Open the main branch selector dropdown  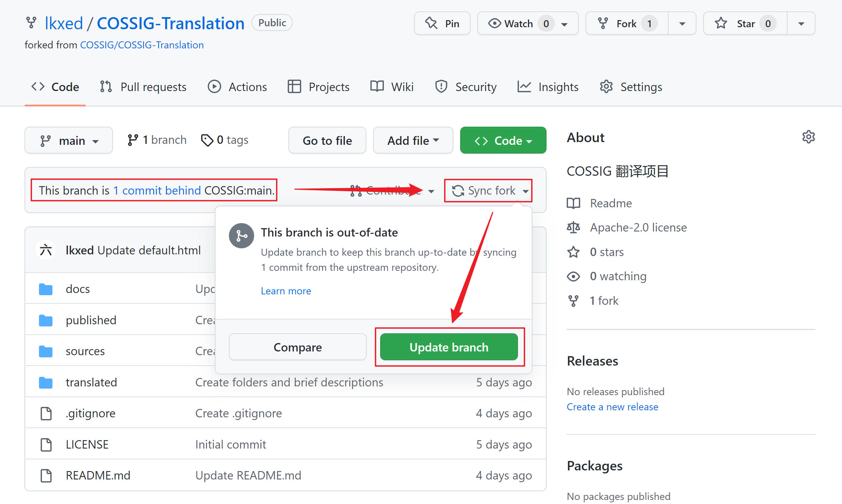(x=69, y=140)
